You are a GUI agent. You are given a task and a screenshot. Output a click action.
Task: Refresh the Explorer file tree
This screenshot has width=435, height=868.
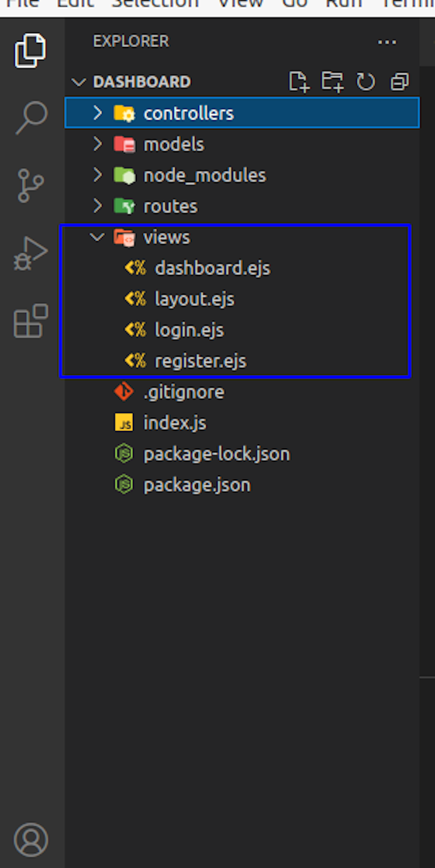tap(366, 82)
